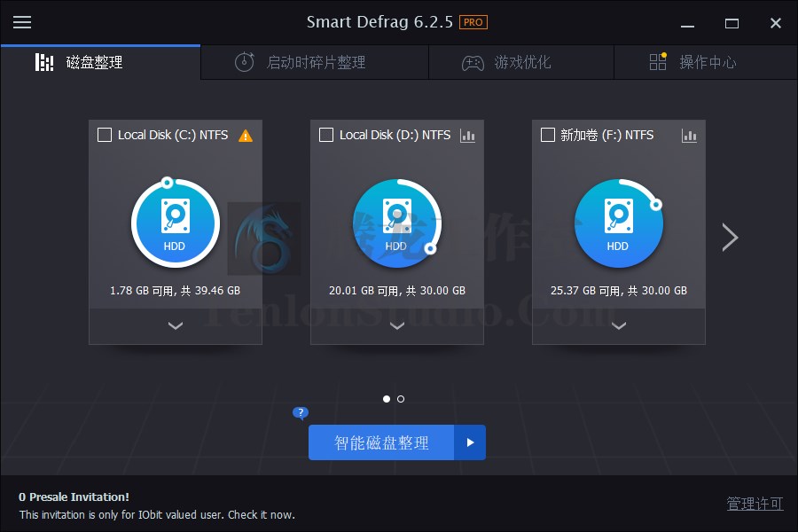
Task: Show next disks with right arrow
Action: (x=730, y=238)
